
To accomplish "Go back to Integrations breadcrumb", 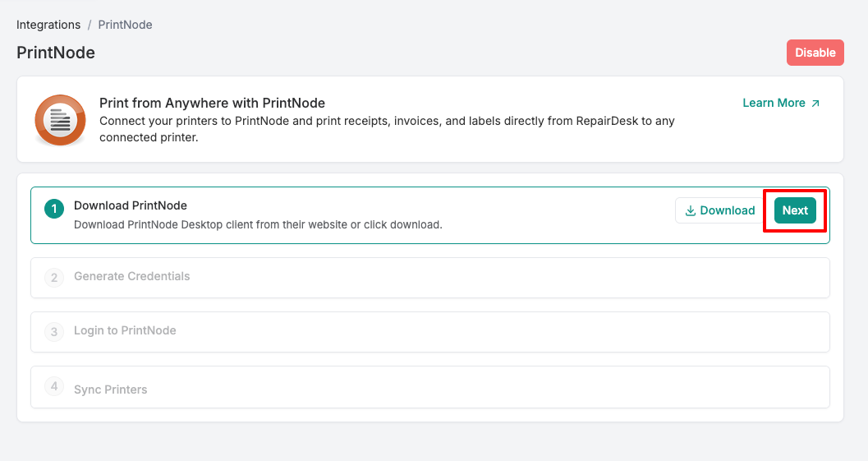I will tap(48, 25).
